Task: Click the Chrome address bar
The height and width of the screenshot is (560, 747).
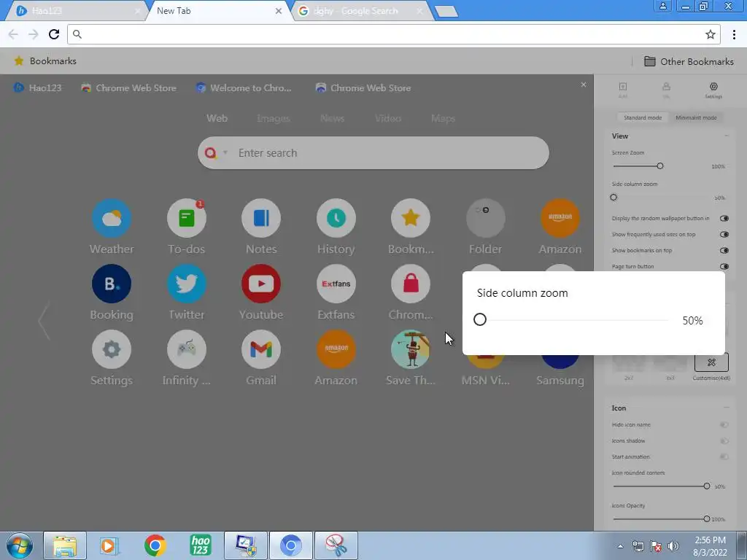Action: click(393, 34)
